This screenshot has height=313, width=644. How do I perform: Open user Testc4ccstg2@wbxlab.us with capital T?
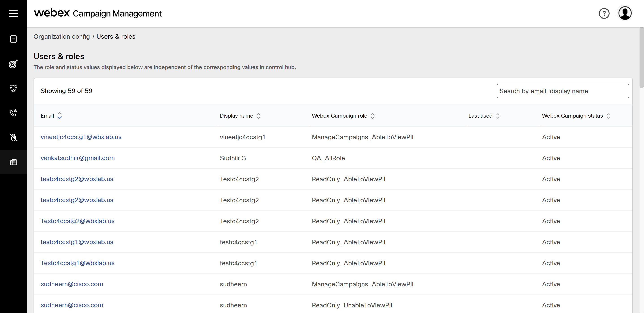coord(78,221)
